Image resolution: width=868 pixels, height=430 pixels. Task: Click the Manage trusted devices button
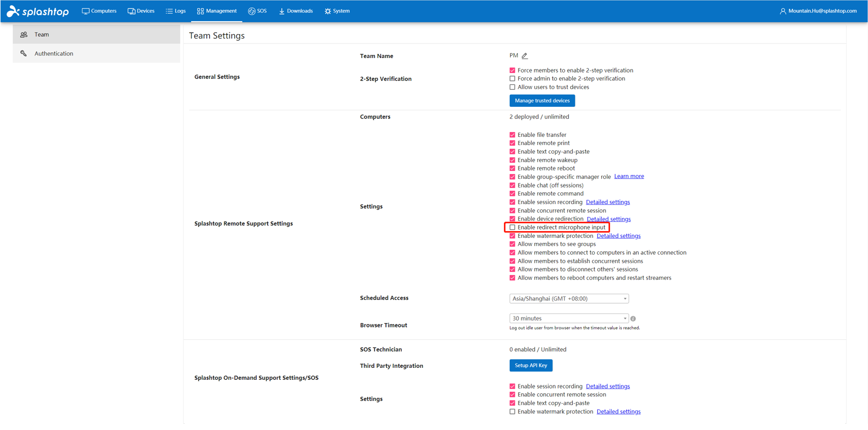point(542,101)
